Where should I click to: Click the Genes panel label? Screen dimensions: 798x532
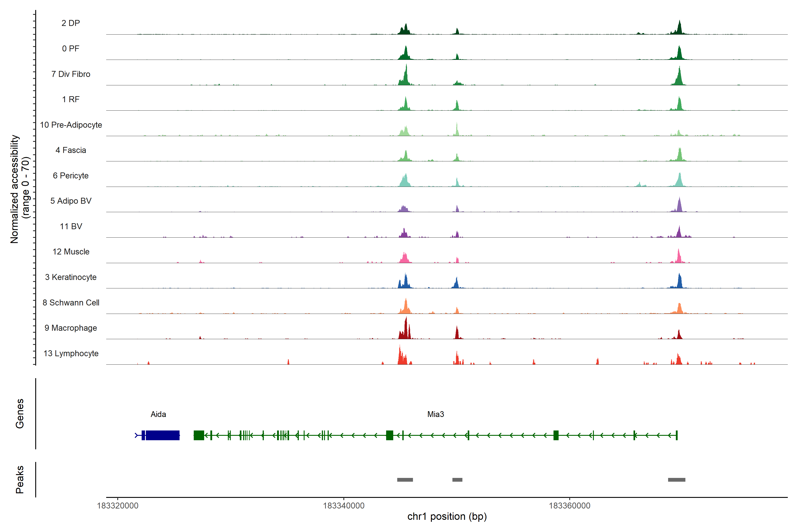[20, 414]
